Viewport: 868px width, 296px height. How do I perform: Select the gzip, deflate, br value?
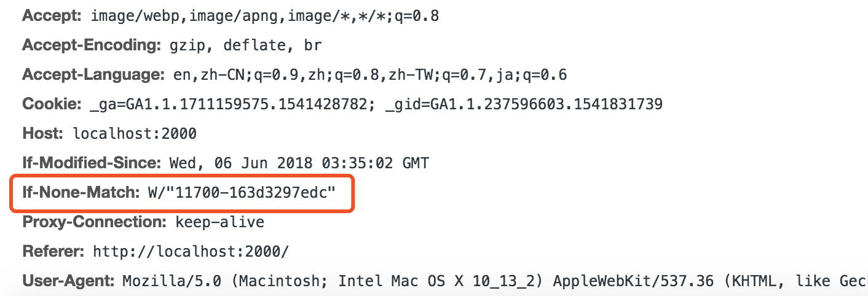[x=242, y=45]
